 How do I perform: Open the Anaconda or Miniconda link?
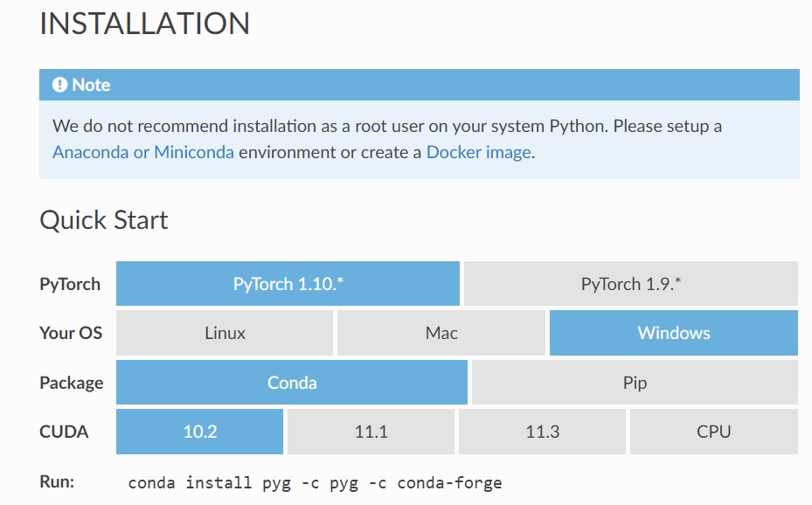143,152
